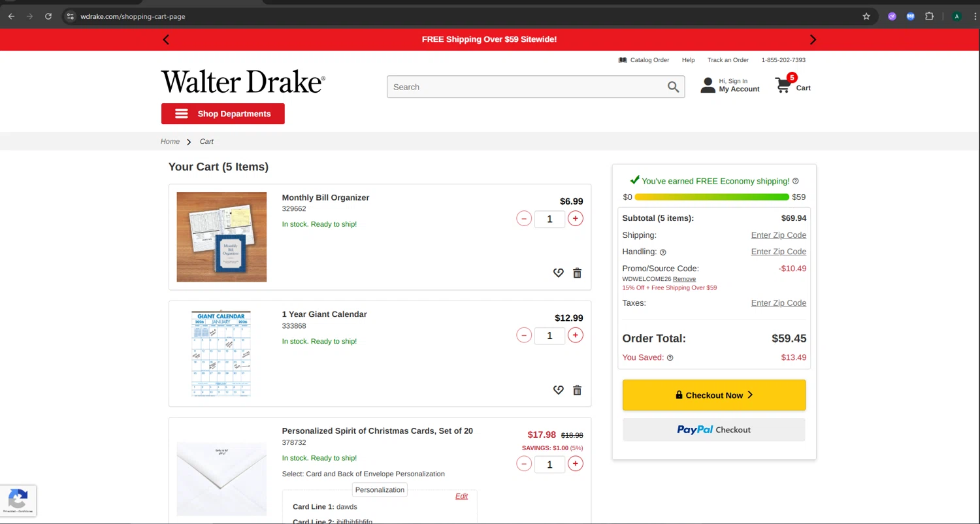Click the Christmas Cards envelope thumbnail
The height and width of the screenshot is (524, 980).
[x=221, y=479]
